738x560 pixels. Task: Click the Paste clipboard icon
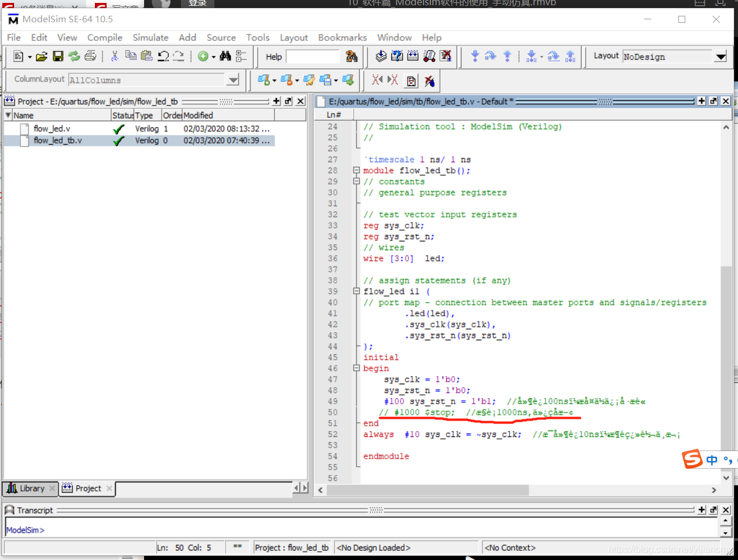point(146,56)
